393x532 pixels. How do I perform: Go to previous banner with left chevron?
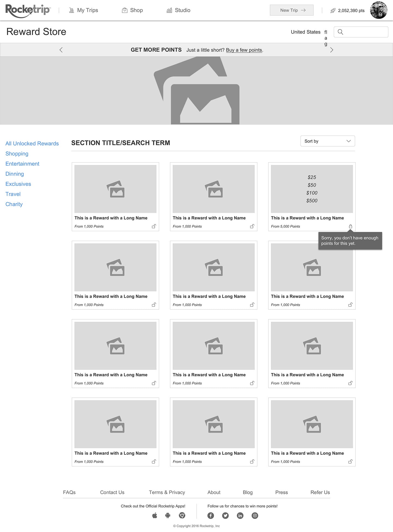[x=61, y=50]
